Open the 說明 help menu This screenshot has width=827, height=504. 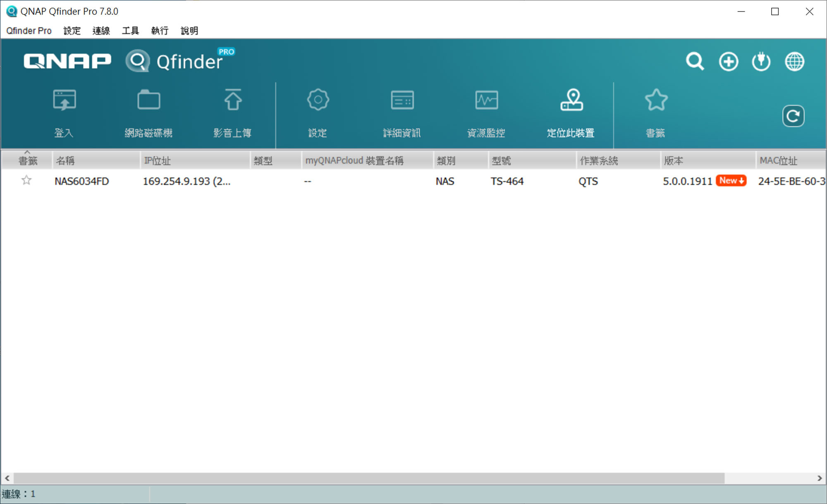(189, 31)
